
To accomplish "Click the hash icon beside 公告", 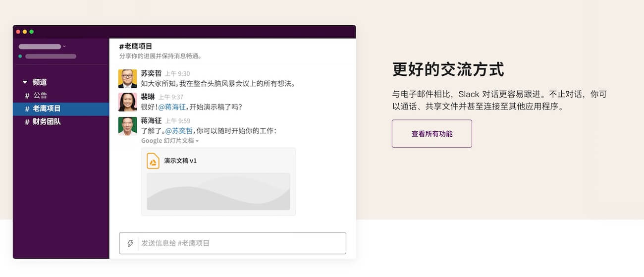I will tap(27, 96).
